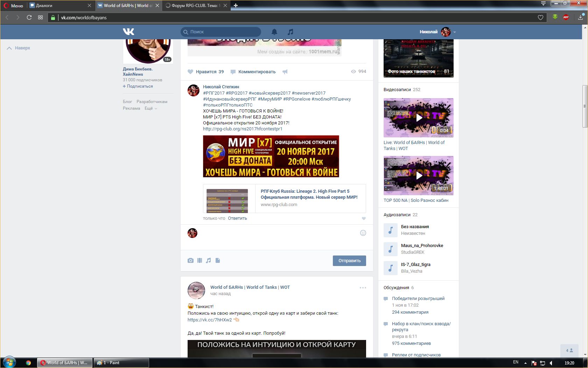Screen dimensions: 588x368
Task: Open the friends online chat button
Action: point(569,350)
